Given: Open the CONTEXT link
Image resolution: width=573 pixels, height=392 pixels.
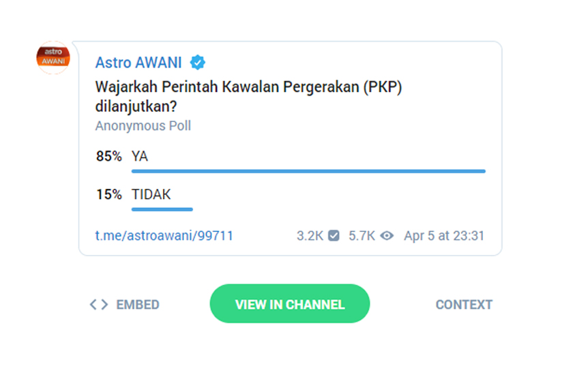Looking at the screenshot, I should pyautogui.click(x=464, y=305).
